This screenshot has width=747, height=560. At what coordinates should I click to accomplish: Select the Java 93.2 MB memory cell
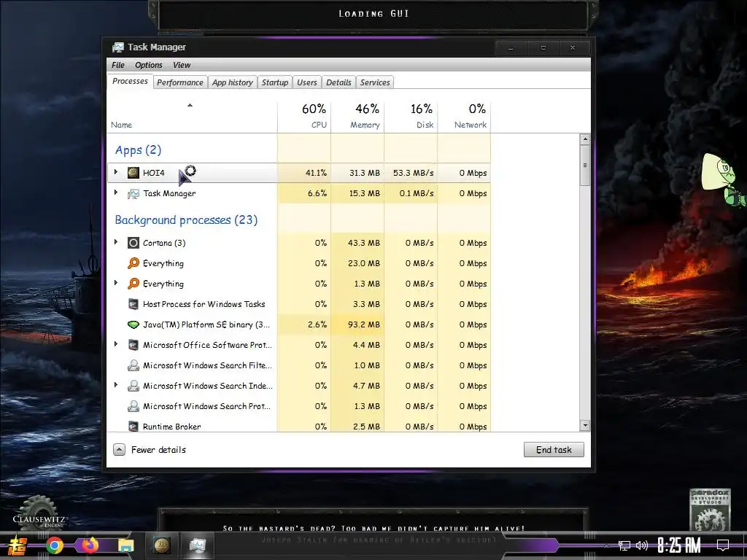[x=357, y=324]
